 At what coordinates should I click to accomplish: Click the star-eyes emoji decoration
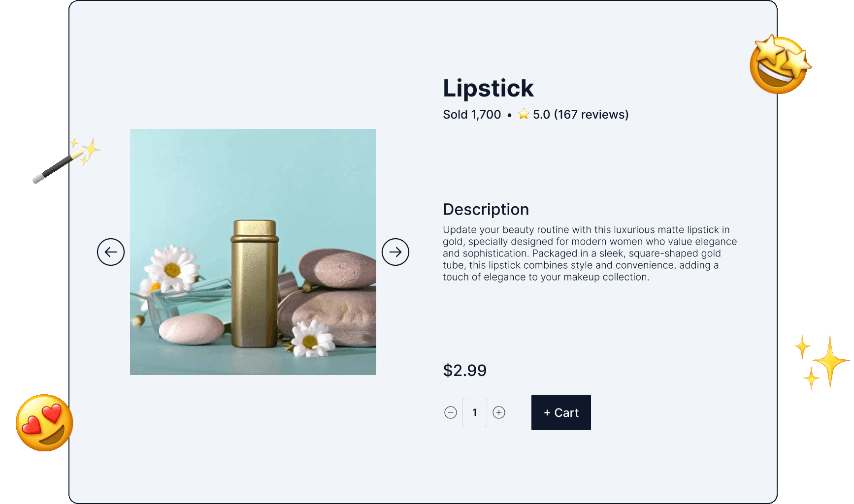pyautogui.click(x=779, y=64)
